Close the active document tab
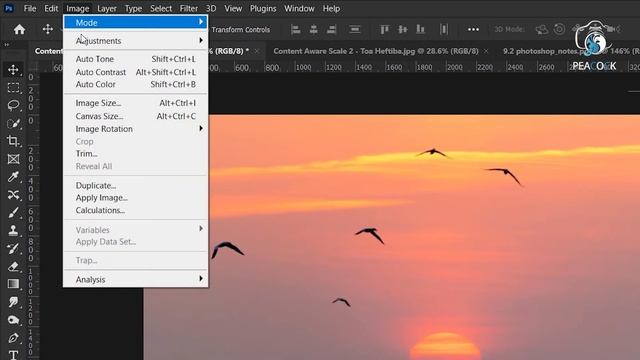The height and width of the screenshot is (360, 640). (x=257, y=51)
